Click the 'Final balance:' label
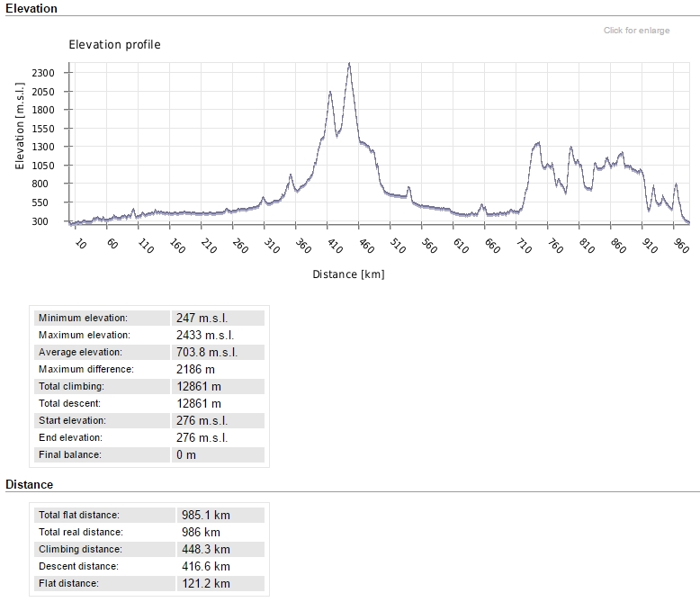 [x=70, y=454]
